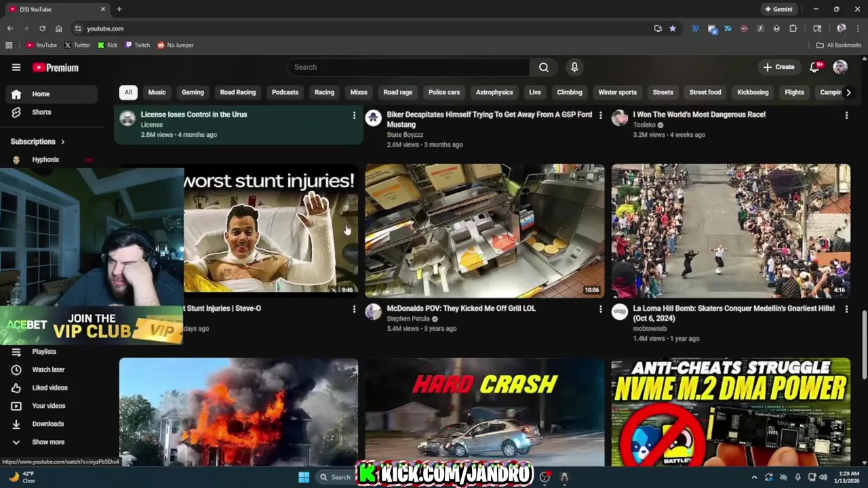
Task: Click the Tooleko channel avatar
Action: pyautogui.click(x=620, y=118)
